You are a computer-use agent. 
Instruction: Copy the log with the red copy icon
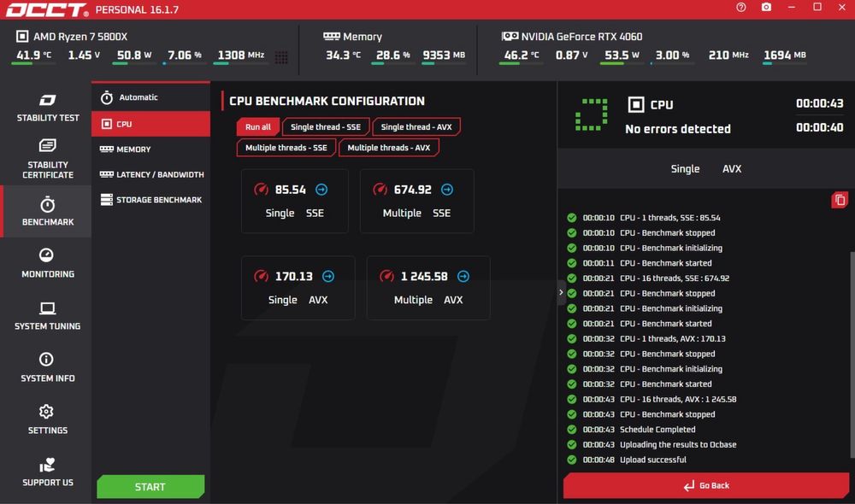point(840,200)
